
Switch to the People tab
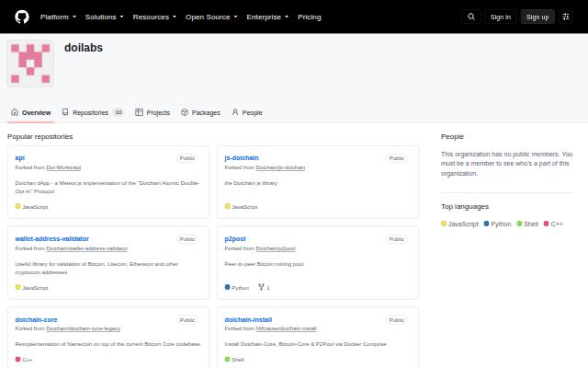click(x=247, y=112)
